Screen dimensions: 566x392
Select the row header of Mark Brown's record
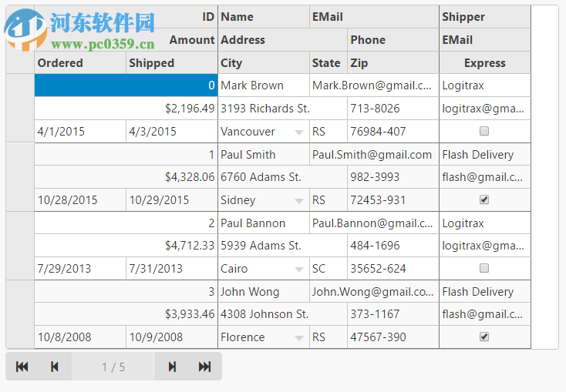tap(20, 108)
